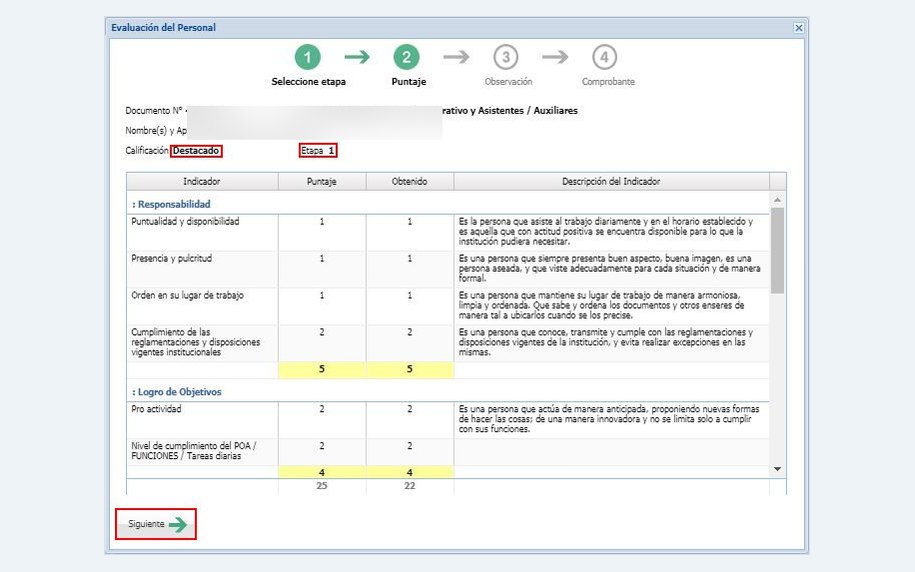Select the Logro de Objetivos group heading
This screenshot has height=572, width=915.
pos(177,392)
